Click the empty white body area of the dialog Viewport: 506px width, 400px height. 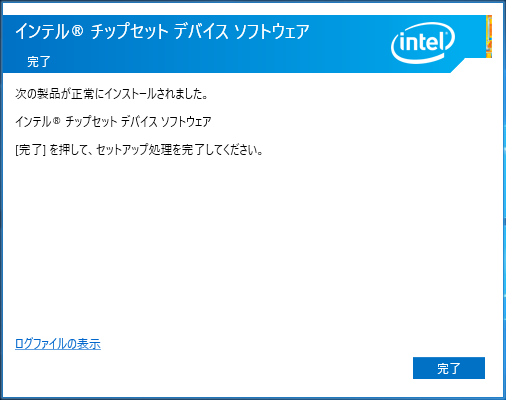[253, 243]
